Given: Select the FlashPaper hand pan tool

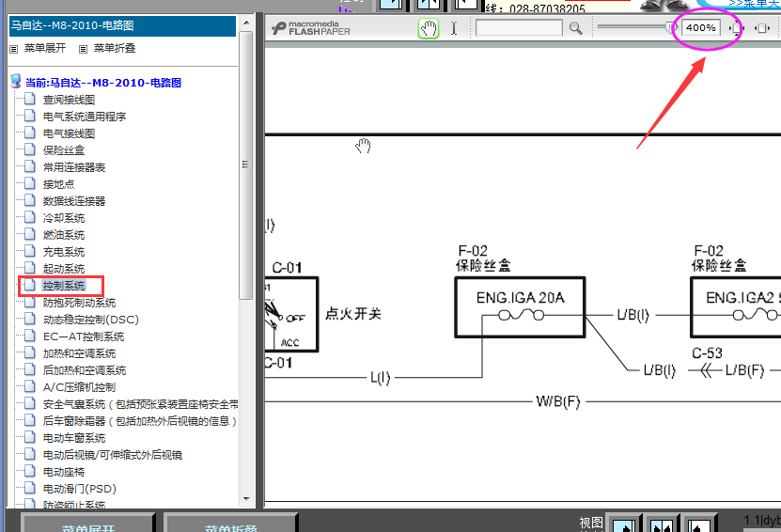Looking at the screenshot, I should pyautogui.click(x=429, y=28).
